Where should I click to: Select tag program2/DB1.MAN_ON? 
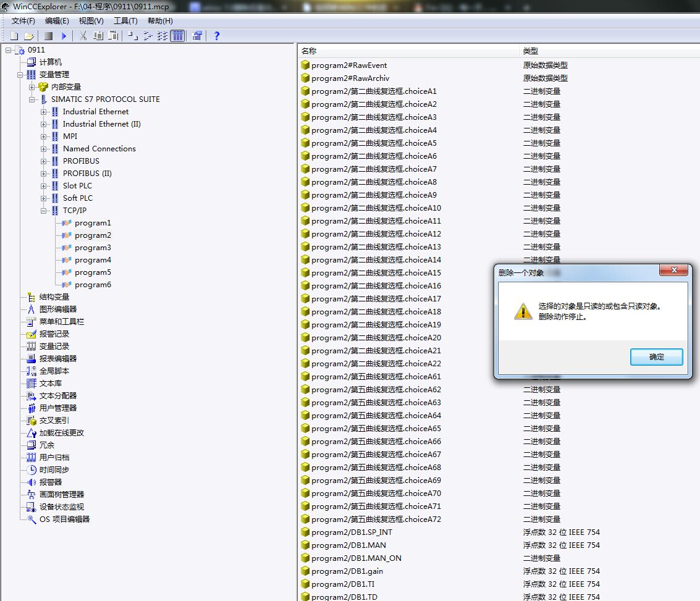click(x=356, y=558)
